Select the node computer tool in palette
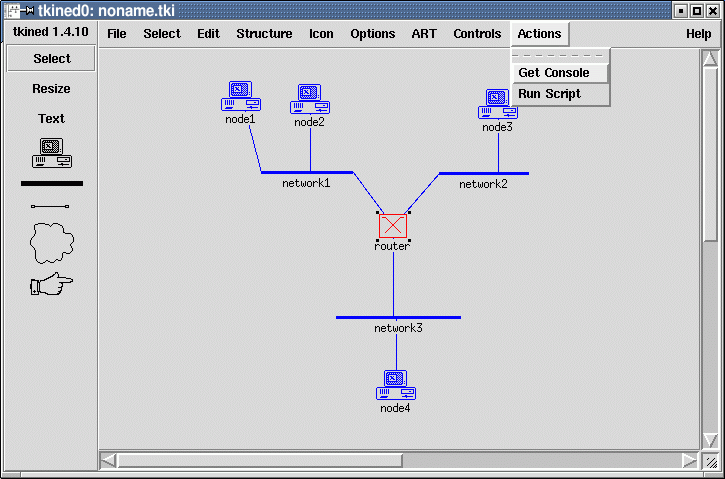 coord(51,153)
